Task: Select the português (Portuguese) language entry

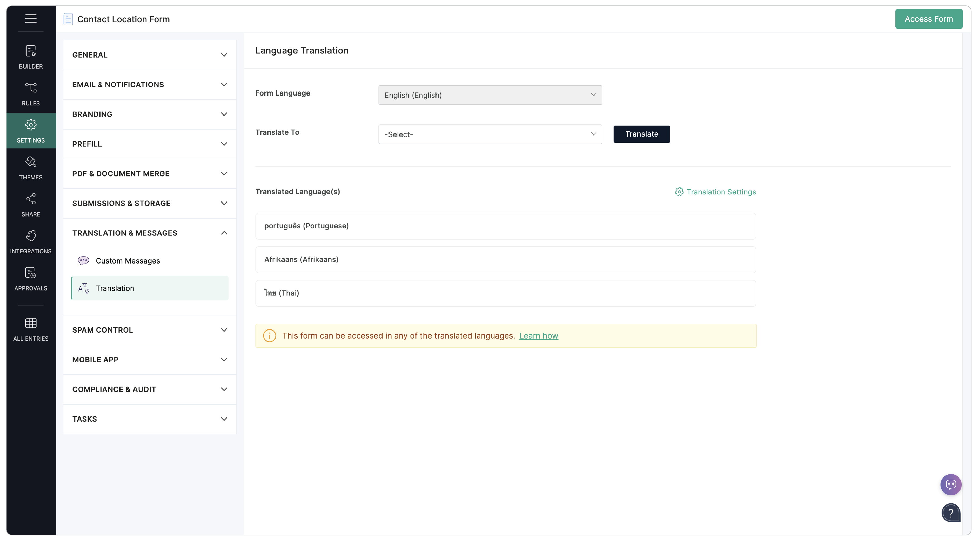Action: (x=505, y=226)
